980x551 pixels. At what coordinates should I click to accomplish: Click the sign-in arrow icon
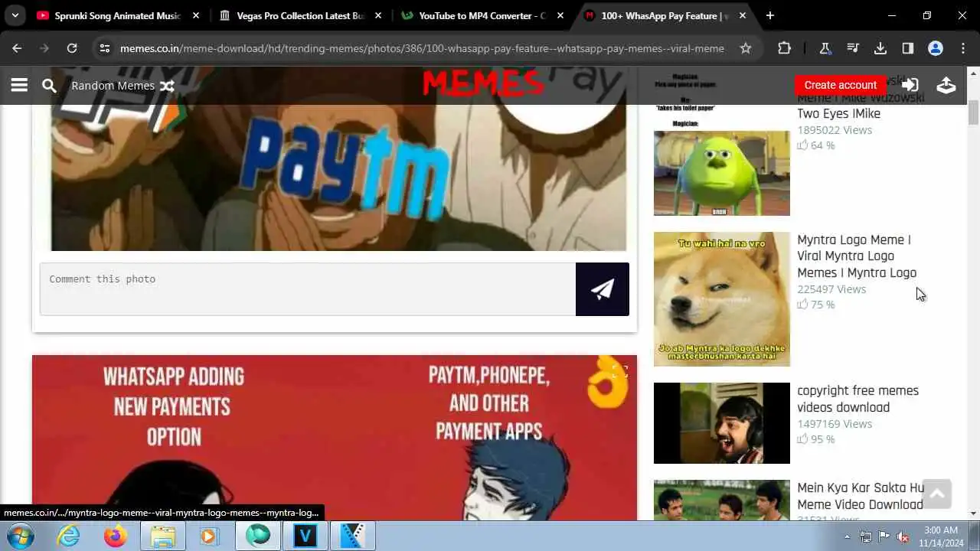[910, 85]
